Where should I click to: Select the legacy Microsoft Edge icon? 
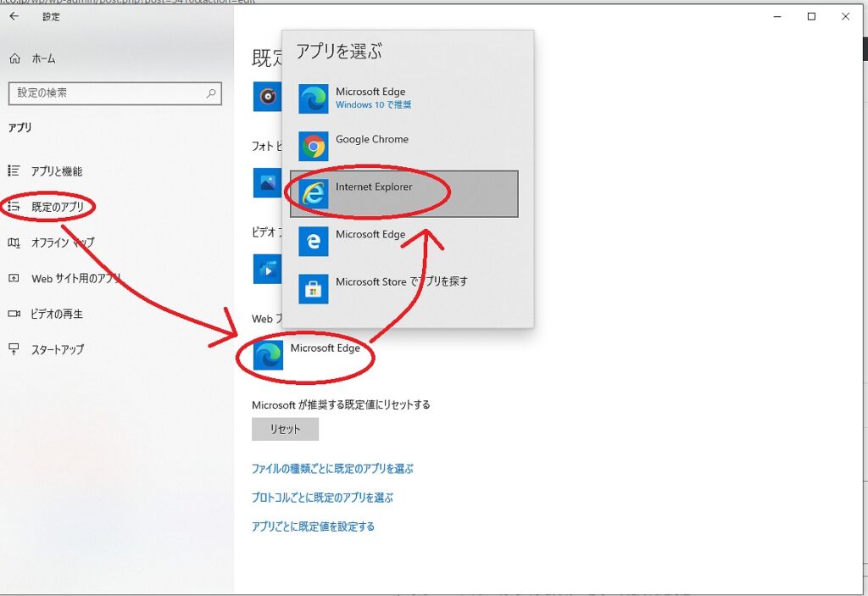(314, 242)
